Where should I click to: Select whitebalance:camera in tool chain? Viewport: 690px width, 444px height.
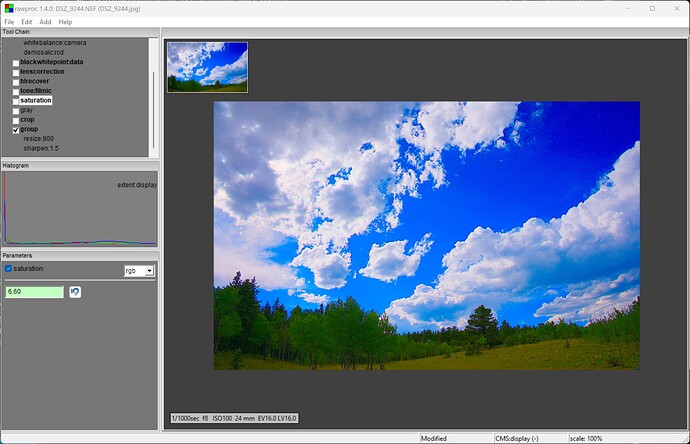[55, 43]
